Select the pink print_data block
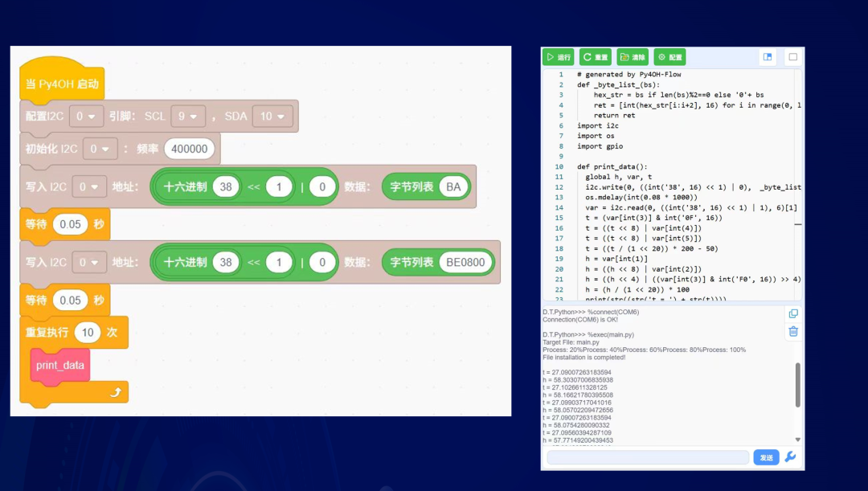 (59, 366)
